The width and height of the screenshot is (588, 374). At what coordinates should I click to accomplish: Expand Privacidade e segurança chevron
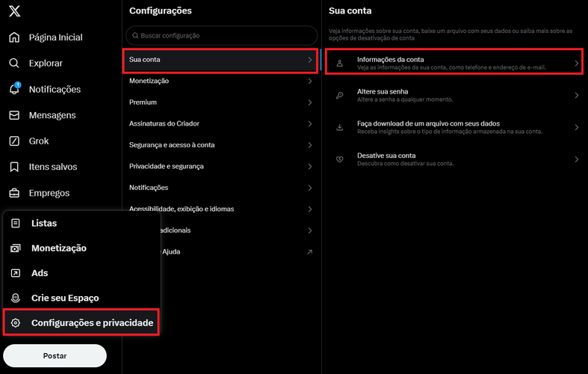tap(310, 166)
